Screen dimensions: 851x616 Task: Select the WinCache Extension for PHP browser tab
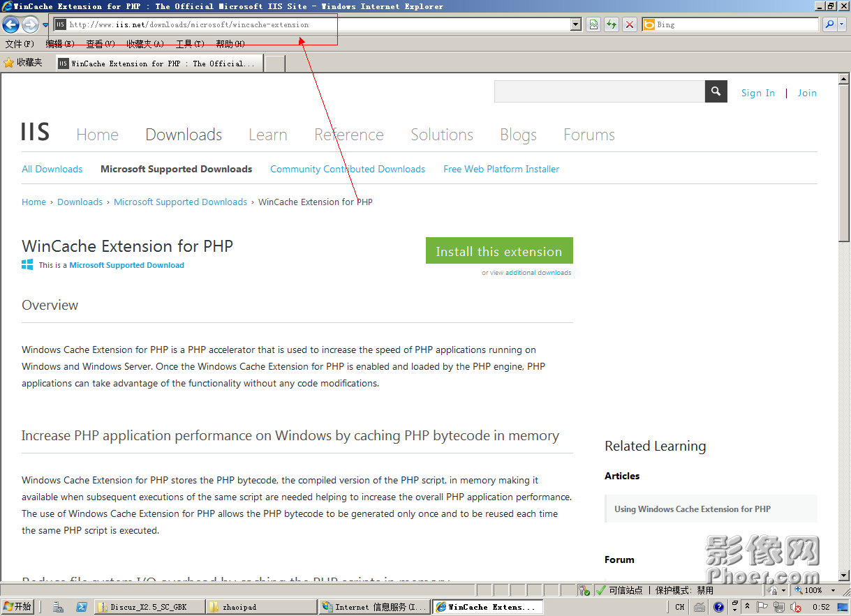tap(159, 63)
